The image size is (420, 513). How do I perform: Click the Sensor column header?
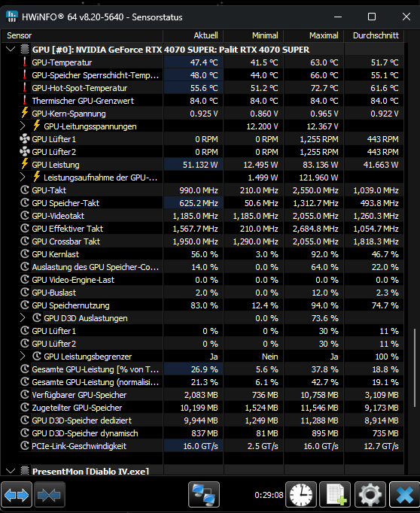coord(82,35)
